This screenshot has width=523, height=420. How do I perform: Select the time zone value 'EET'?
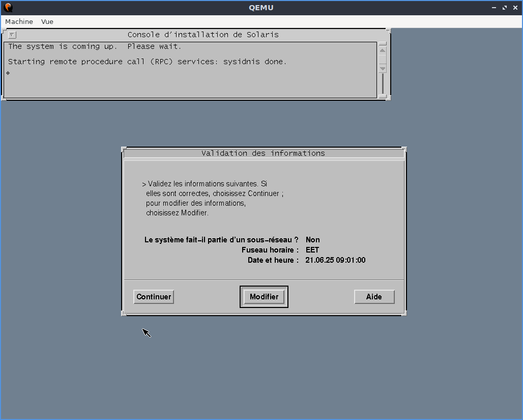[312, 250]
